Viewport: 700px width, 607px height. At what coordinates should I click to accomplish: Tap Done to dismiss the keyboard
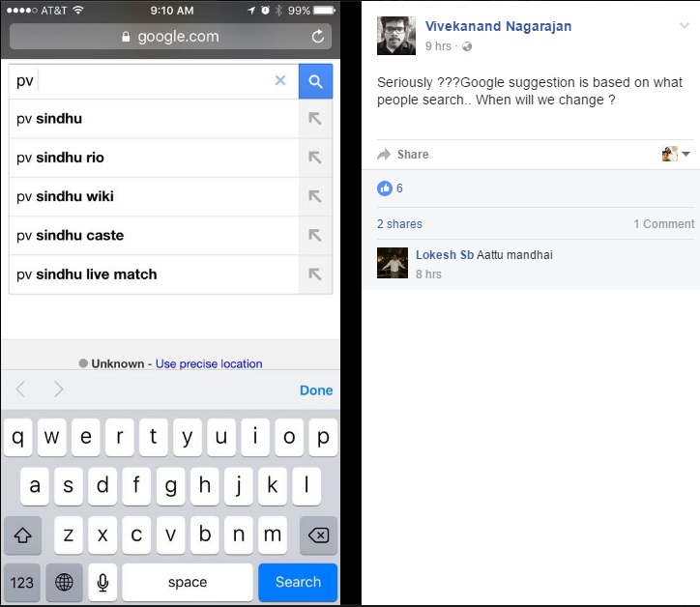pyautogui.click(x=316, y=390)
